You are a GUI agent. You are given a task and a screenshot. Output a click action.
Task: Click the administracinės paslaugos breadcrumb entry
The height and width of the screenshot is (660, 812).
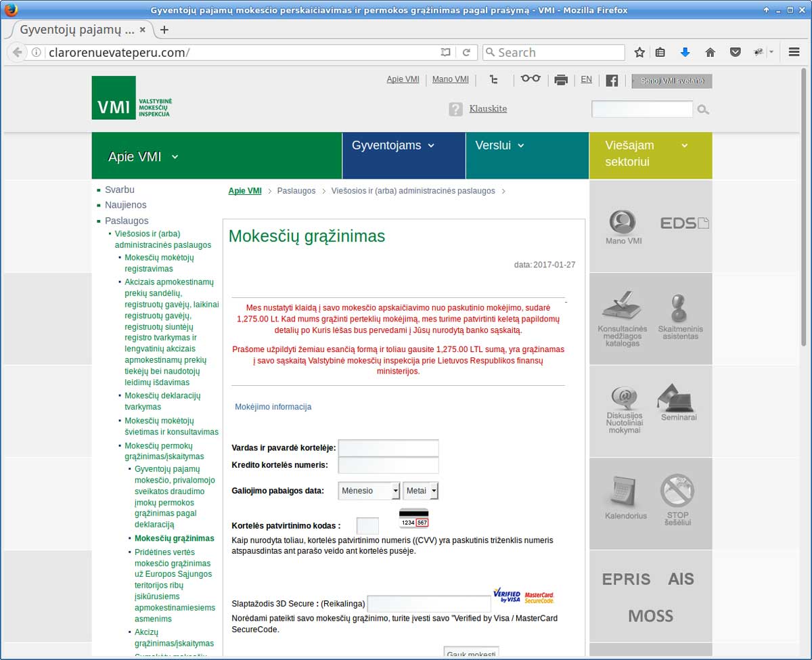pyautogui.click(x=413, y=191)
